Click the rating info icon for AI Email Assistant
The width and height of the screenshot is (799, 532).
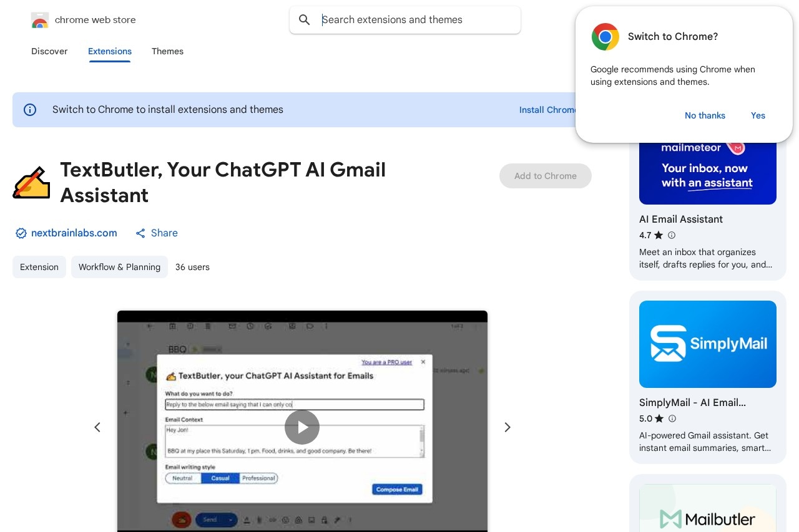coord(672,235)
